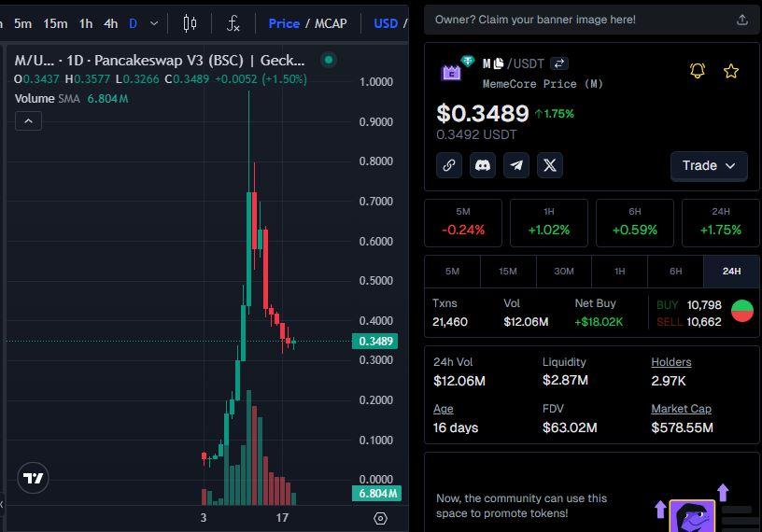Open the fx indicators menu

point(234,23)
